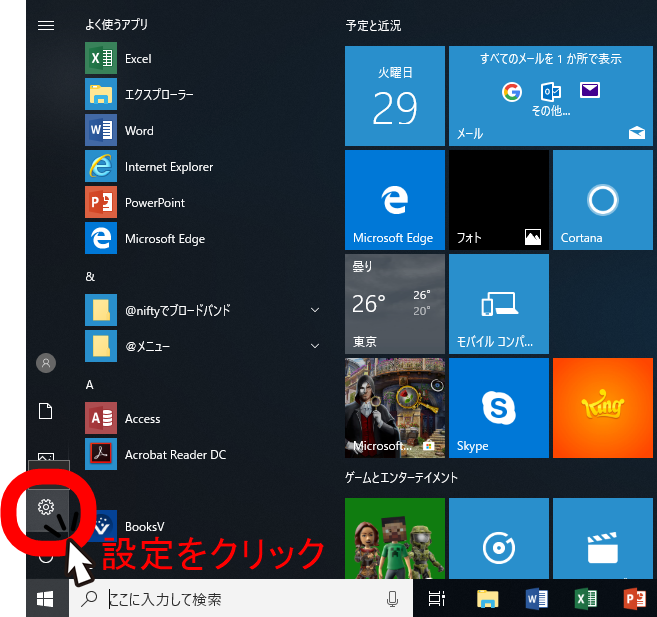Open the Movies & TV clapperboard tile
The width and height of the screenshot is (657, 617).
[603, 538]
